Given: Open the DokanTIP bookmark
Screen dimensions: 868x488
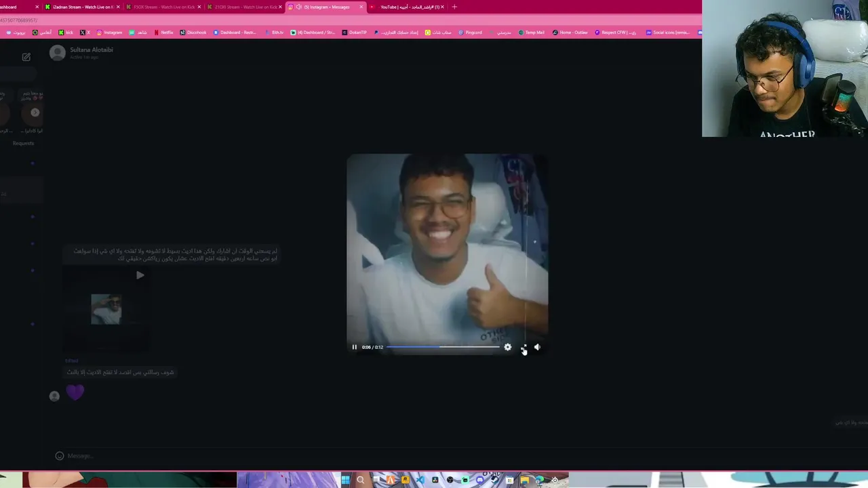Looking at the screenshot, I should coord(355,33).
